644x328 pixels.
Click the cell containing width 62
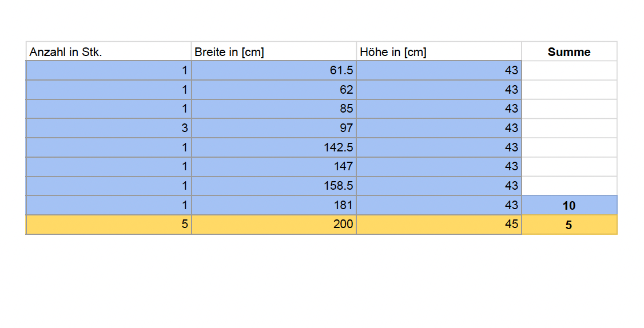click(273, 90)
